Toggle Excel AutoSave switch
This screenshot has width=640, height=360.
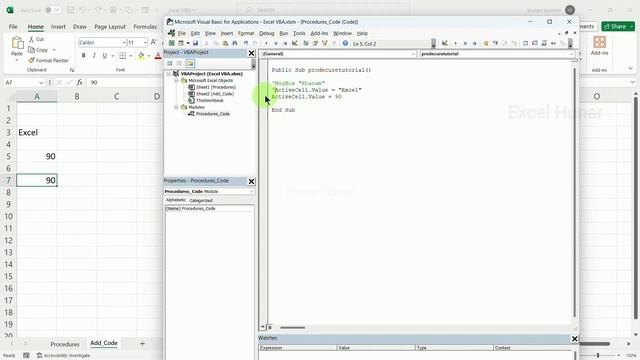click(53, 10)
